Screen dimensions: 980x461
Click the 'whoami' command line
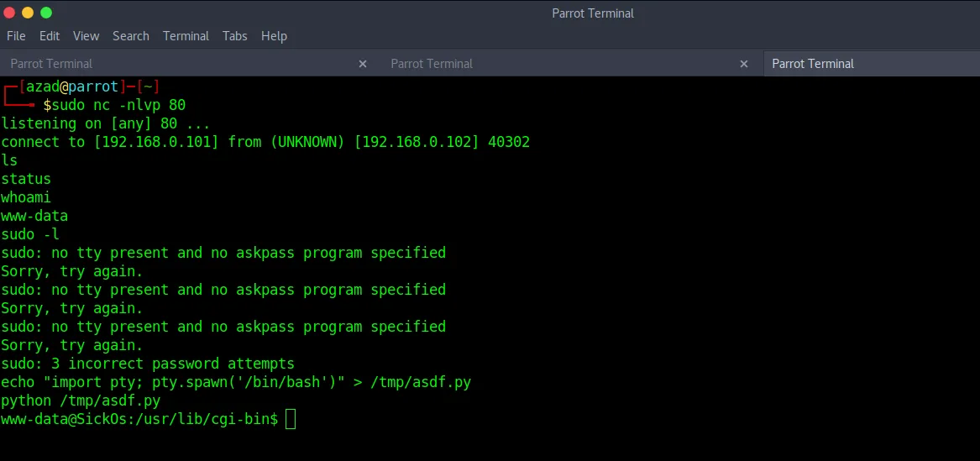pyautogui.click(x=26, y=197)
